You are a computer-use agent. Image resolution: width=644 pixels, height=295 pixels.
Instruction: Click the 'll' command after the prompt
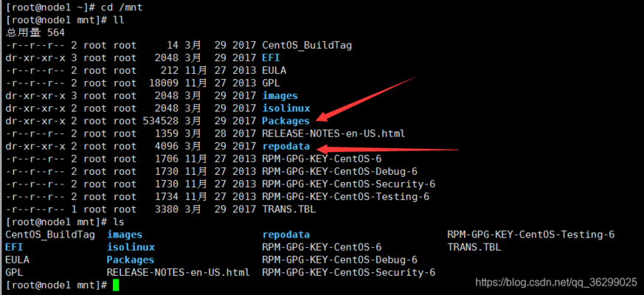[x=119, y=20]
